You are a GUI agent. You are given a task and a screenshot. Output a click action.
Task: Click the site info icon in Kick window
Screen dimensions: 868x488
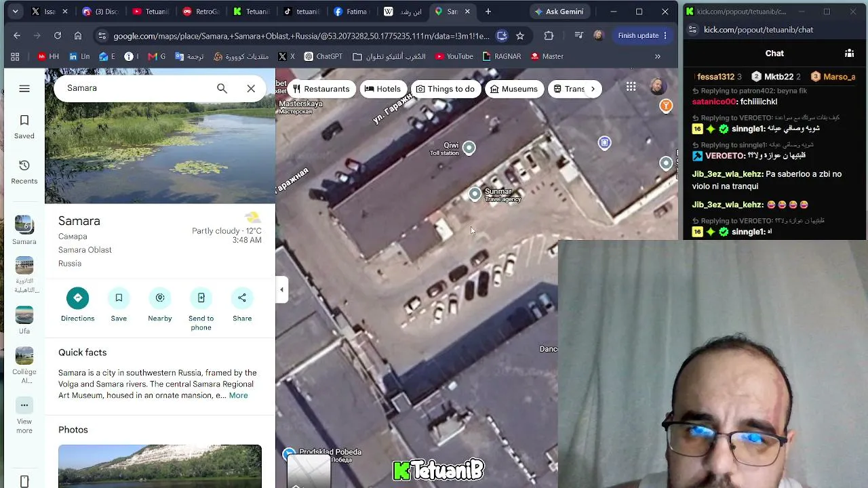point(692,30)
